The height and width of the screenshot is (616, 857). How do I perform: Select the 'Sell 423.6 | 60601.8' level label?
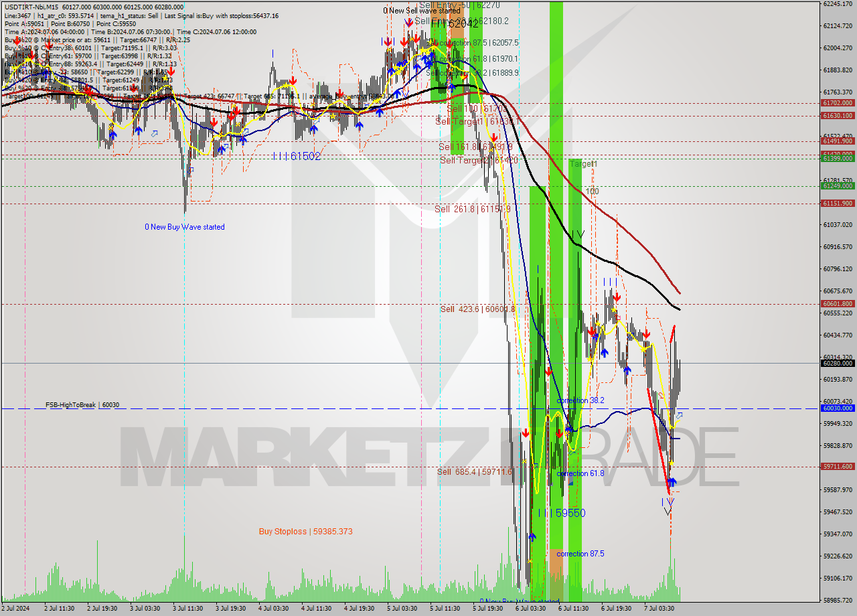[x=478, y=309]
